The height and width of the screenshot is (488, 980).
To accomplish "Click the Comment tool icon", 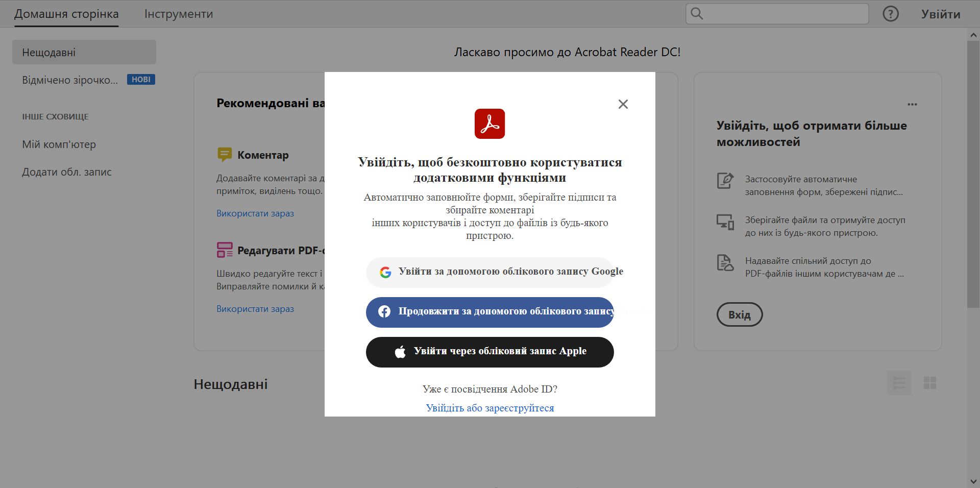I will point(224,154).
